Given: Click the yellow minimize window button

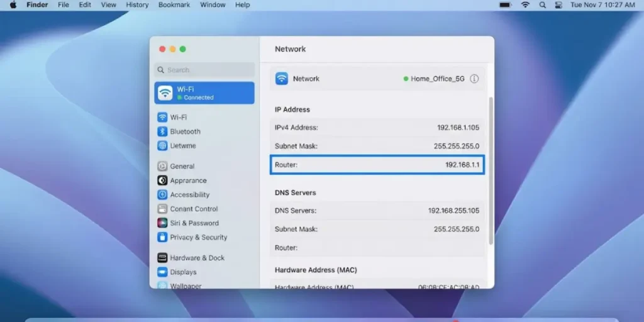Looking at the screenshot, I should (172, 49).
